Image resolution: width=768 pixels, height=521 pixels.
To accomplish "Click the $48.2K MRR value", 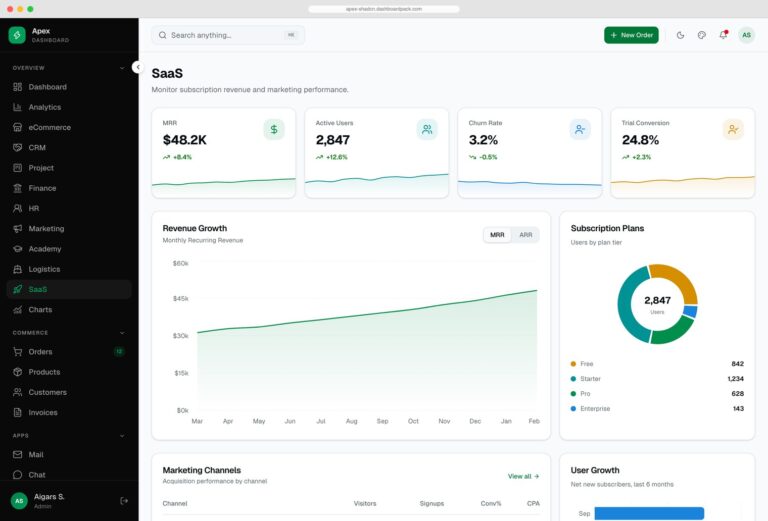I will 185,140.
